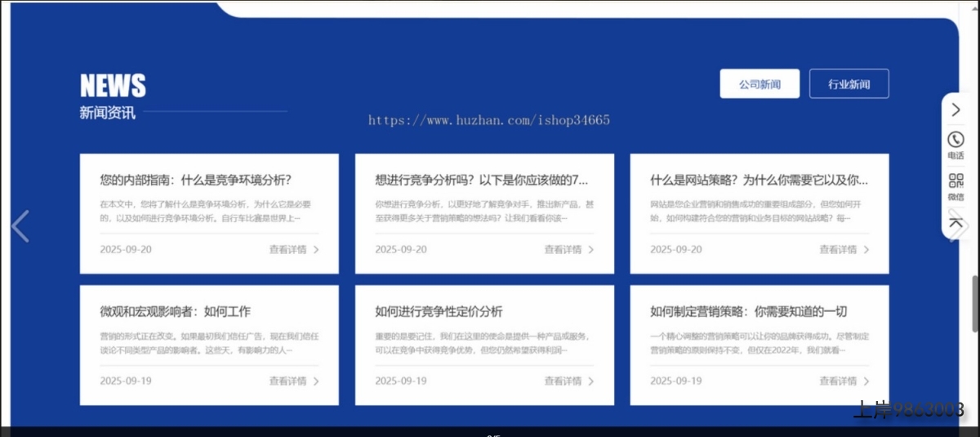Open article titled 您的内部指南：什么是竞争环境分析
980x437 pixels.
(x=195, y=180)
